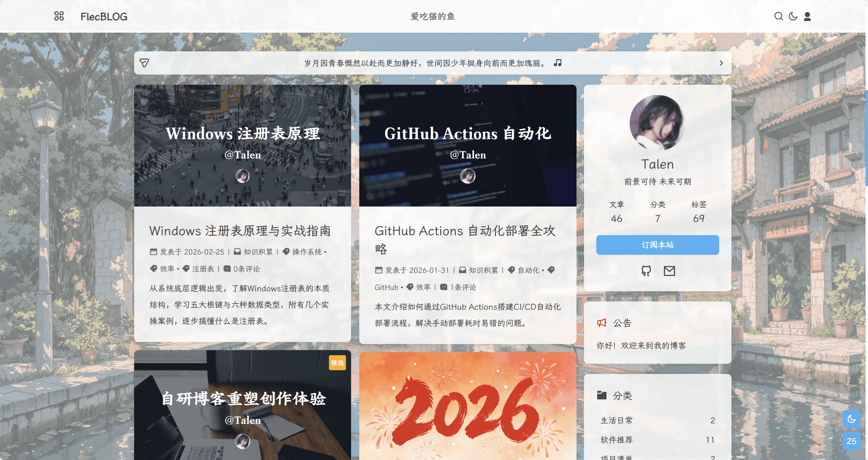Click the 自动化 tag on GitHub article

[x=528, y=270]
